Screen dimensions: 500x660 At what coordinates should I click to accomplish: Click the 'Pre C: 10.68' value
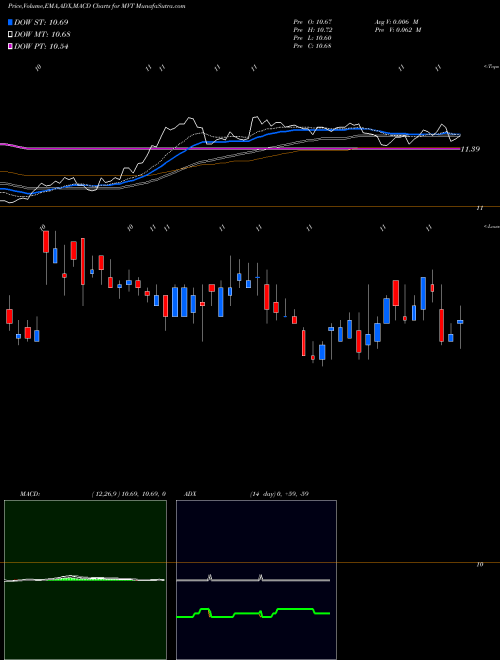click(x=313, y=46)
